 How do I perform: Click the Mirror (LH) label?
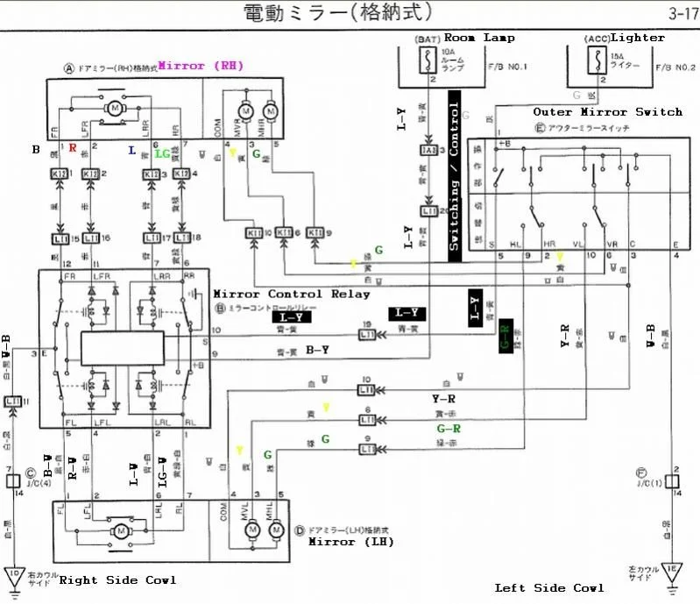tap(350, 542)
